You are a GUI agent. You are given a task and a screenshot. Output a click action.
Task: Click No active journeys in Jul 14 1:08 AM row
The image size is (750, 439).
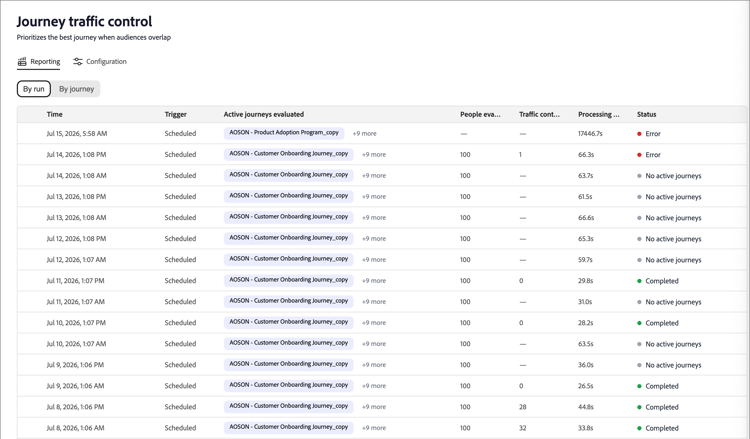coord(669,176)
